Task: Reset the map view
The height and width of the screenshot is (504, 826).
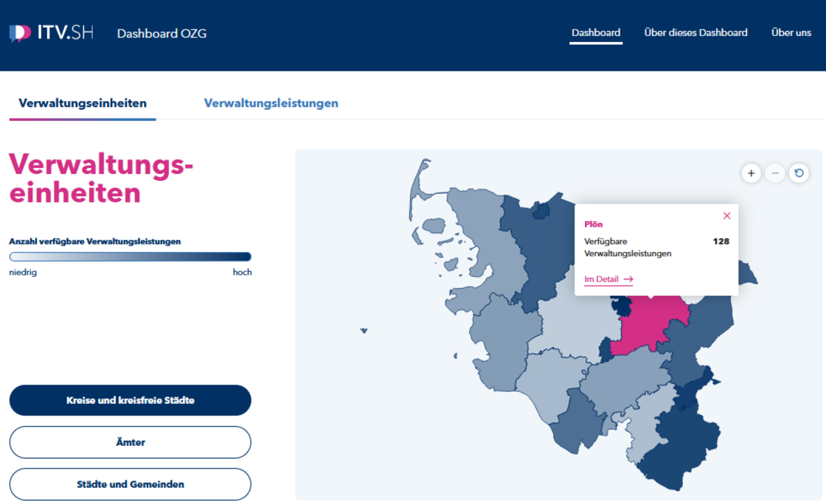Action: tap(799, 173)
